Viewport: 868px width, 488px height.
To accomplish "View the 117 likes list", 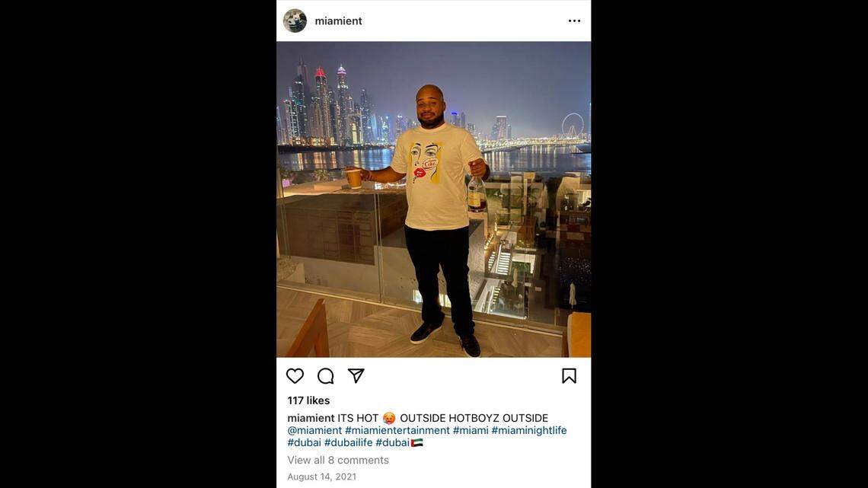I will click(308, 400).
